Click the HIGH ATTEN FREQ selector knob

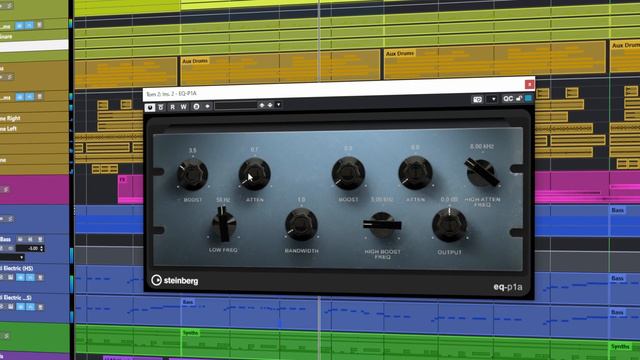482,172
